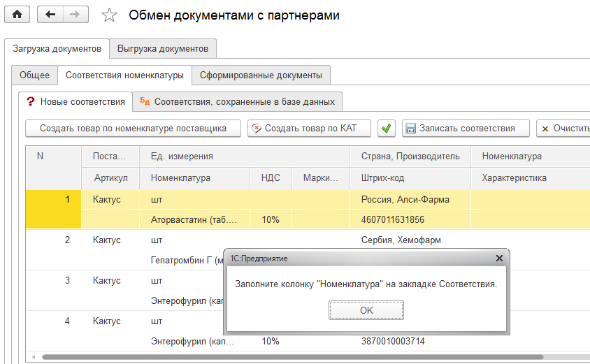The height and width of the screenshot is (364, 590).
Task: Click the Ед. измерения column header
Action: [245, 156]
